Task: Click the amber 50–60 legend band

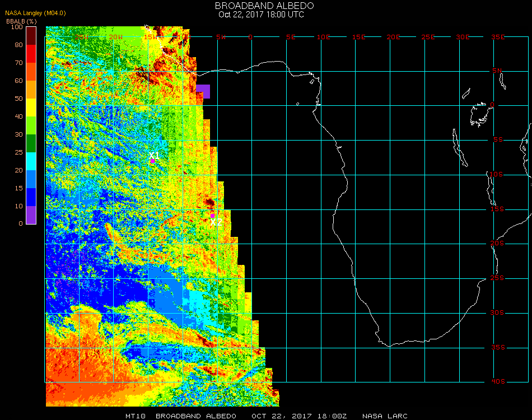Action: tap(31, 90)
